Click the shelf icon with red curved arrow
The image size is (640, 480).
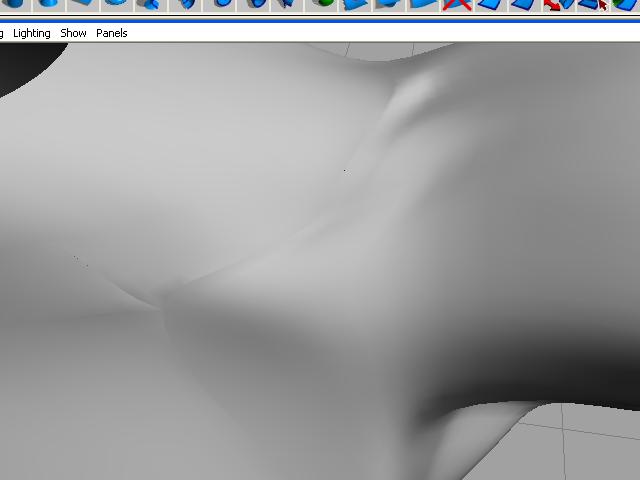click(x=559, y=5)
